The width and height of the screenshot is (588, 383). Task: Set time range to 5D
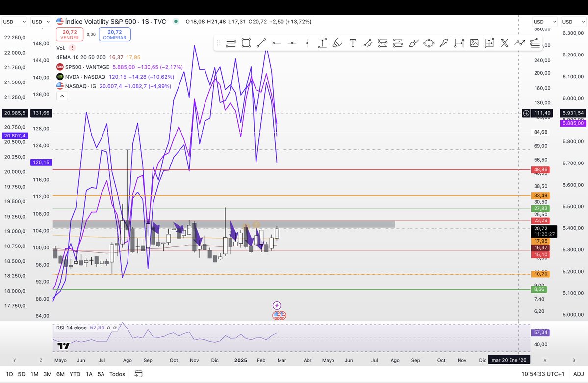click(22, 374)
